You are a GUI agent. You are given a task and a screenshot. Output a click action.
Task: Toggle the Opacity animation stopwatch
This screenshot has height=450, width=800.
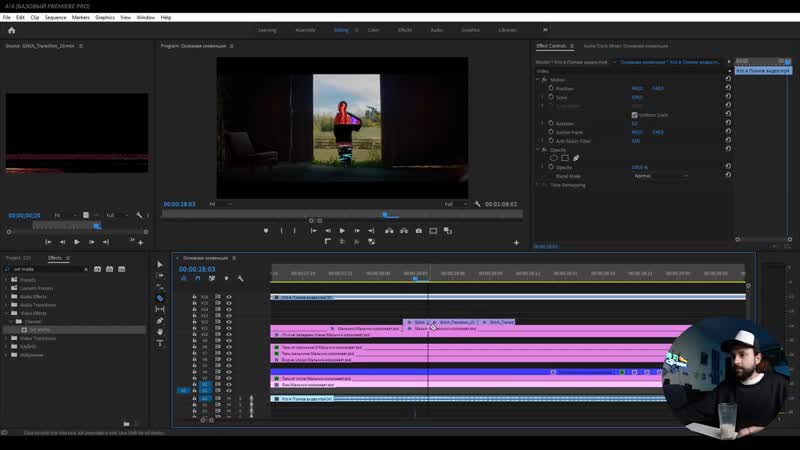click(551, 167)
